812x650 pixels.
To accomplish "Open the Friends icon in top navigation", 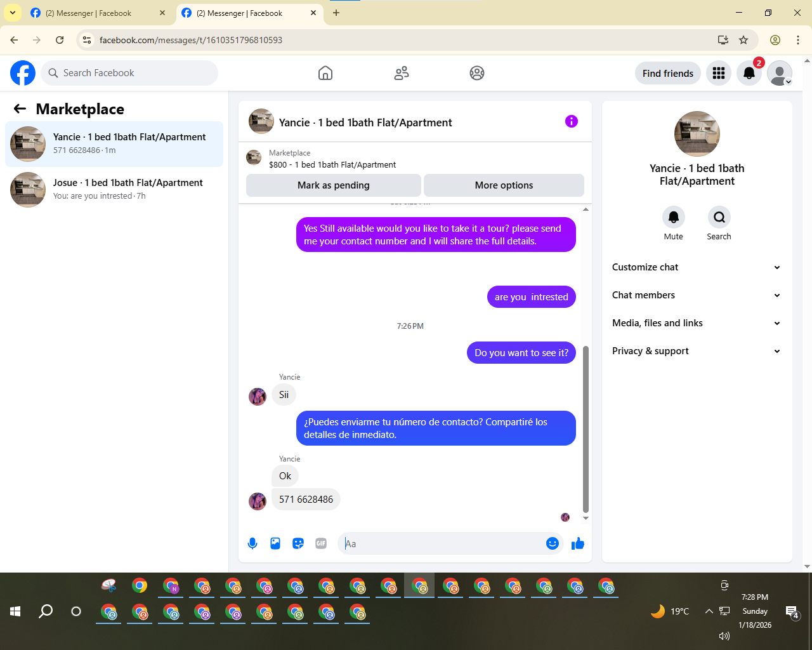I will tap(402, 73).
